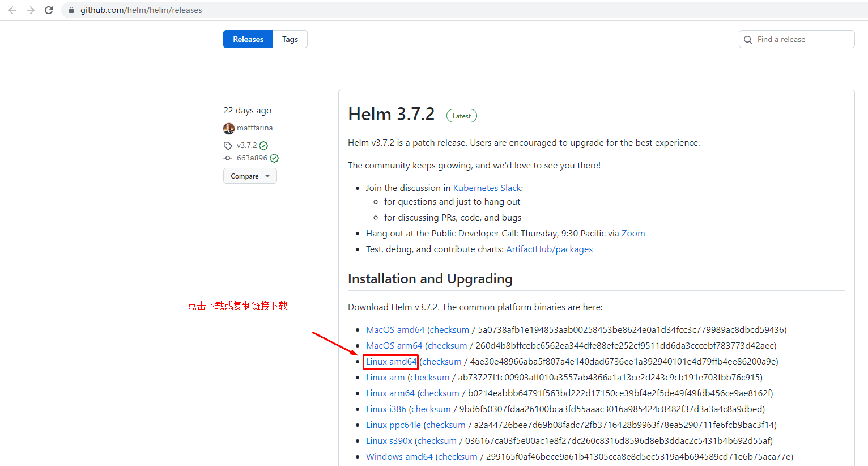Download the Linux arm64 binary
868x466 pixels.
(x=390, y=393)
